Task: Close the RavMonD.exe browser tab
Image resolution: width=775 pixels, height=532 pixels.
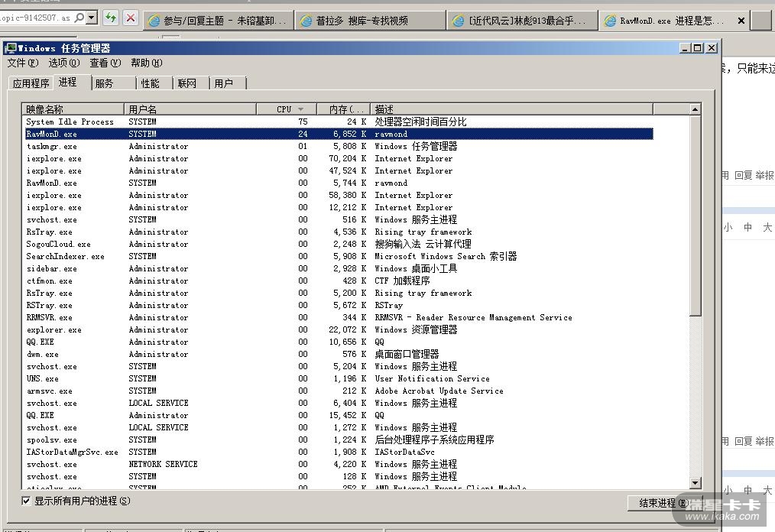Action: pyautogui.click(x=741, y=21)
